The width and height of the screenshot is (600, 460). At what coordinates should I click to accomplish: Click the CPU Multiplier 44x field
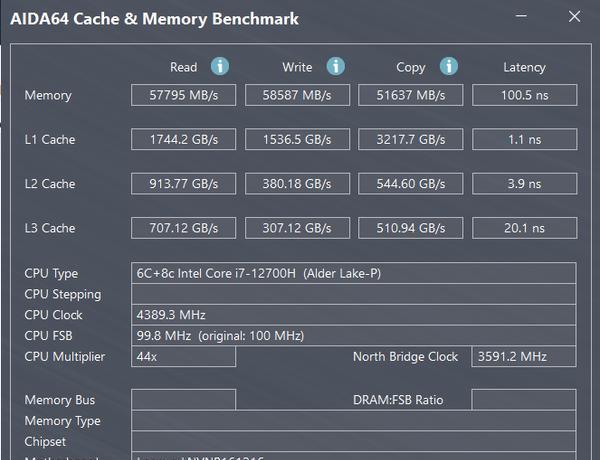[x=183, y=357]
